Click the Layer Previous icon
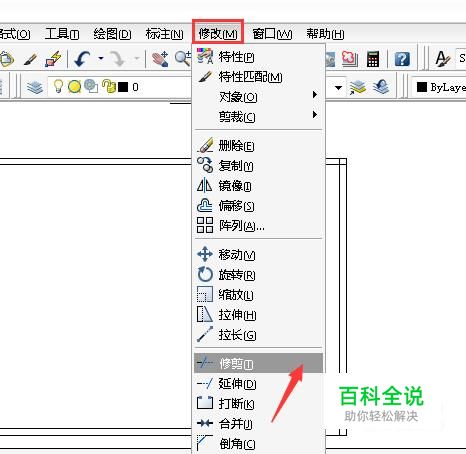 click(x=381, y=87)
